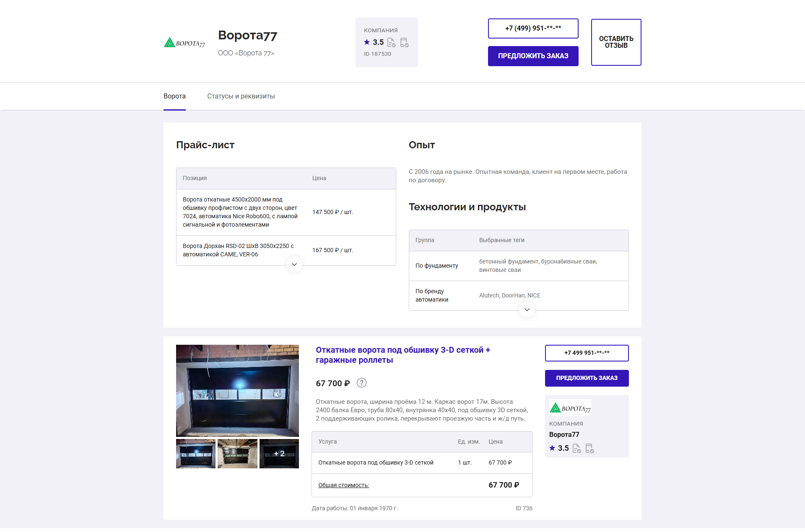Switch to the Ворота tab
This screenshot has width=805, height=532.
174,96
